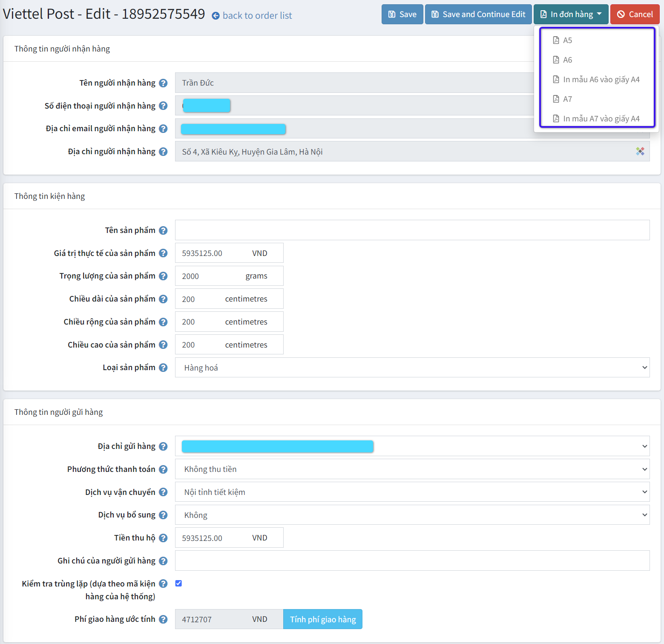Click help icon beside Tên người nhận hàng
This screenshot has width=664, height=644.
(x=163, y=83)
